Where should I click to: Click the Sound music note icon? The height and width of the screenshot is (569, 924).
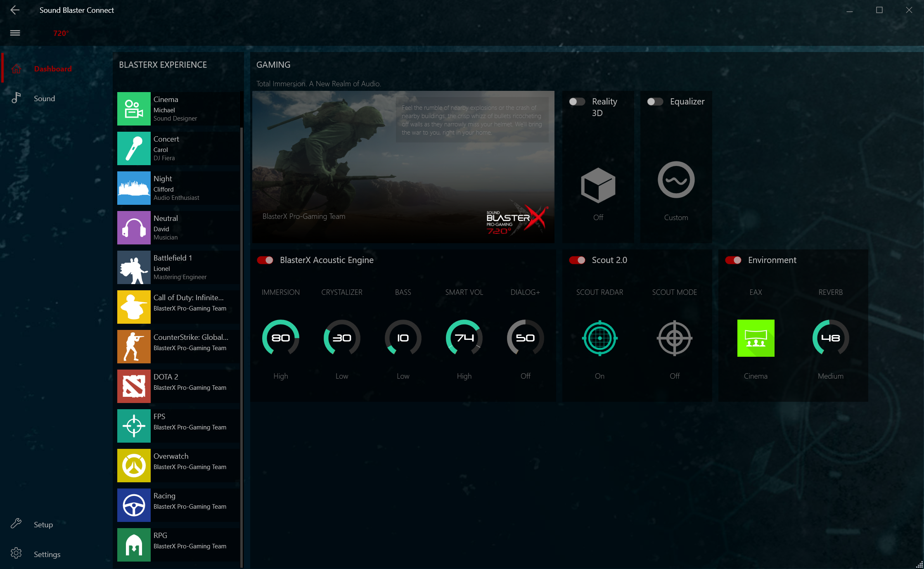pos(16,98)
